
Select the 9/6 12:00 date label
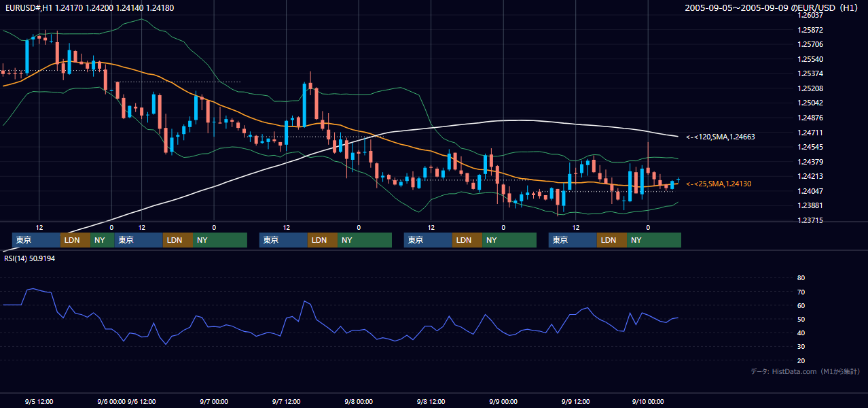pyautogui.click(x=141, y=402)
